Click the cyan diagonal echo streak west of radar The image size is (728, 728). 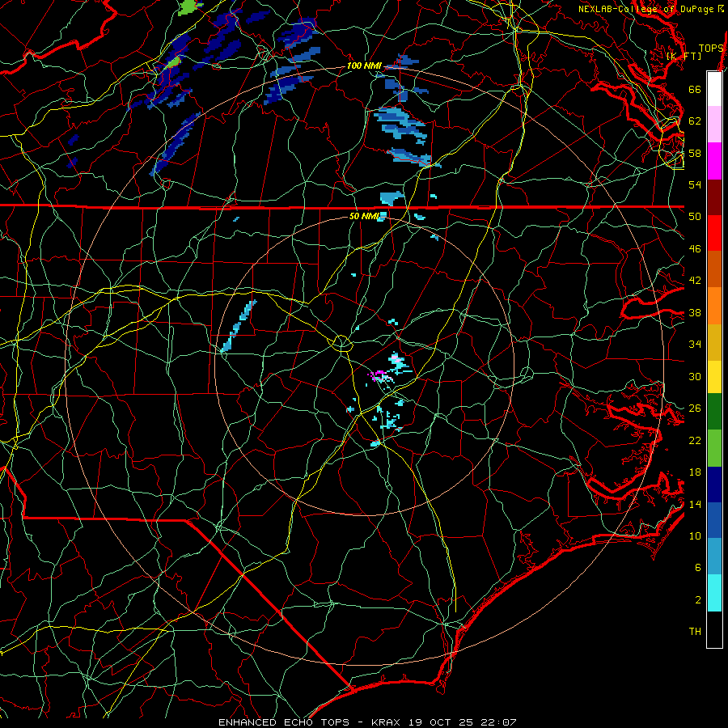click(x=238, y=327)
